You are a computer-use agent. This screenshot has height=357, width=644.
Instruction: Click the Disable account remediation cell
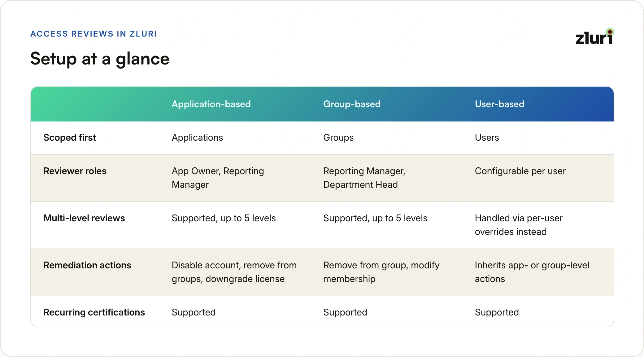pos(234,272)
